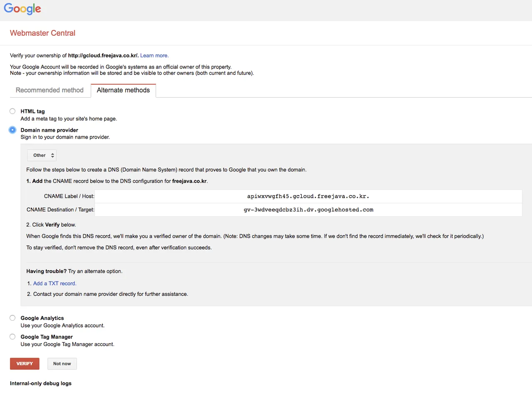This screenshot has width=532, height=398.
Task: Click the 'Having trouble?' text
Action: point(46,271)
